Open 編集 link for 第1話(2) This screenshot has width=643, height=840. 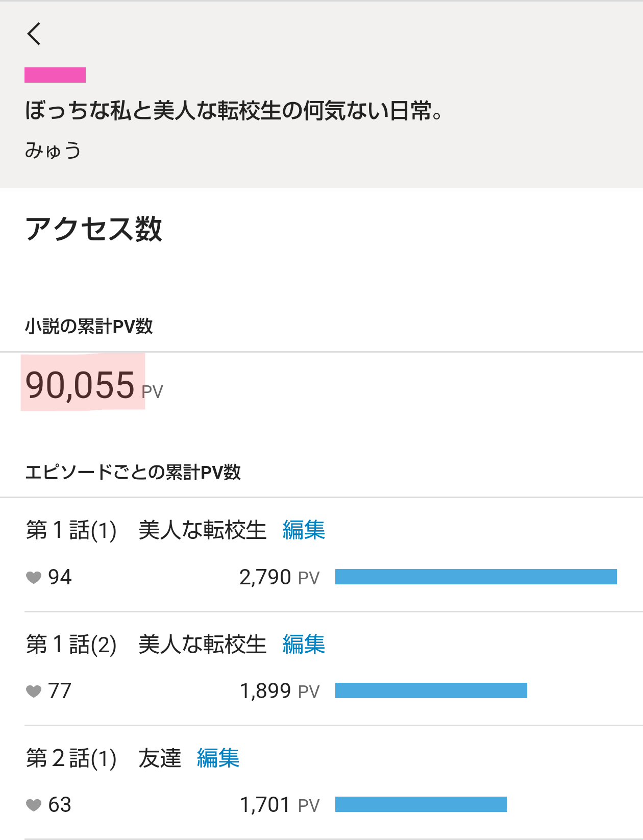pyautogui.click(x=304, y=644)
